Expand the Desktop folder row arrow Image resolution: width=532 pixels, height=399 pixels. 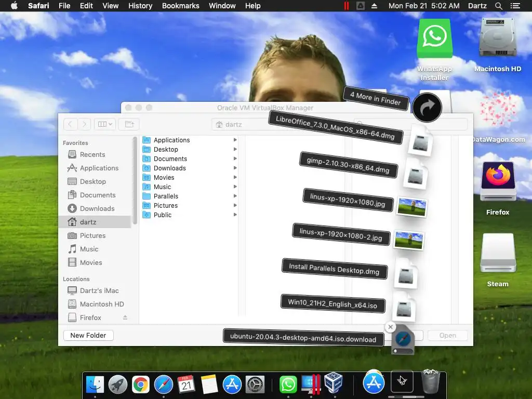(x=235, y=149)
